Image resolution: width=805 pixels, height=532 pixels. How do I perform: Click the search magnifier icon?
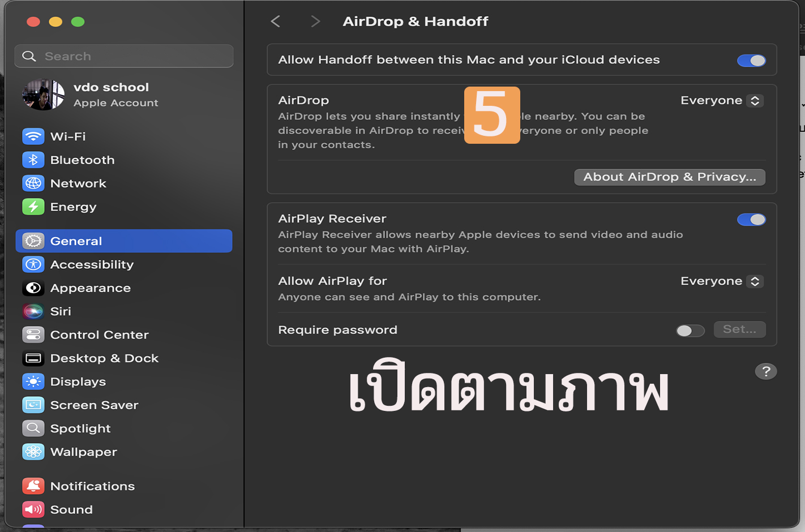coord(29,56)
